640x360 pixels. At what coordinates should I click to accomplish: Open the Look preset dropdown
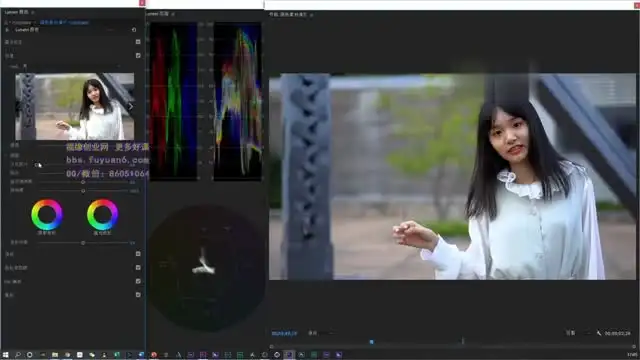click(x=71, y=66)
